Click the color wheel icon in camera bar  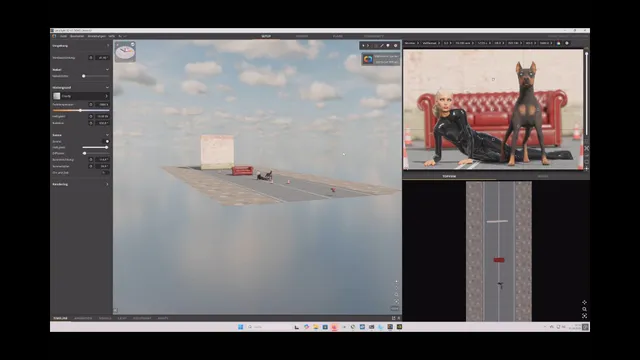(x=558, y=43)
